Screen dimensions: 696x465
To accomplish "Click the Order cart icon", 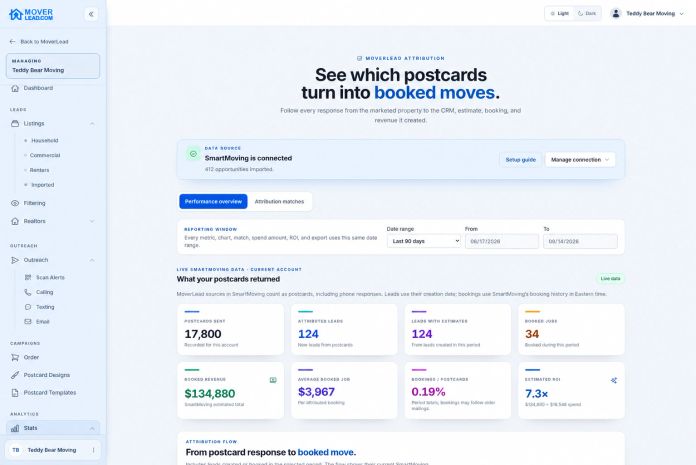I will [x=15, y=357].
